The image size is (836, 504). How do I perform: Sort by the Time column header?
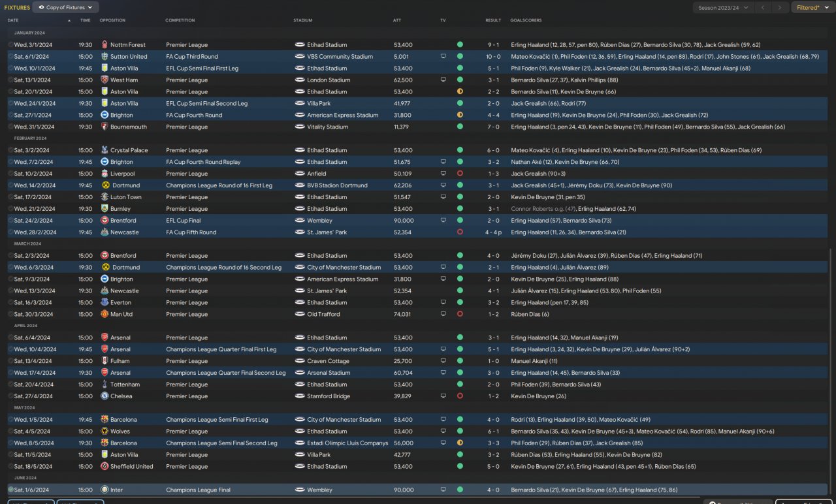point(86,20)
